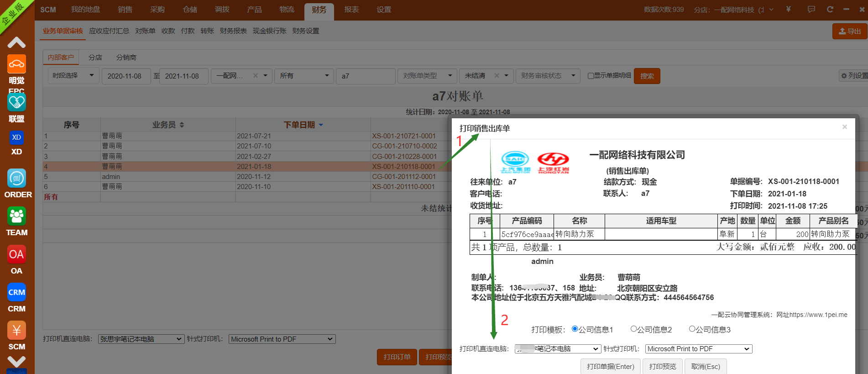Launch the ORDER module icon
This screenshot has height=374, width=868.
17,179
